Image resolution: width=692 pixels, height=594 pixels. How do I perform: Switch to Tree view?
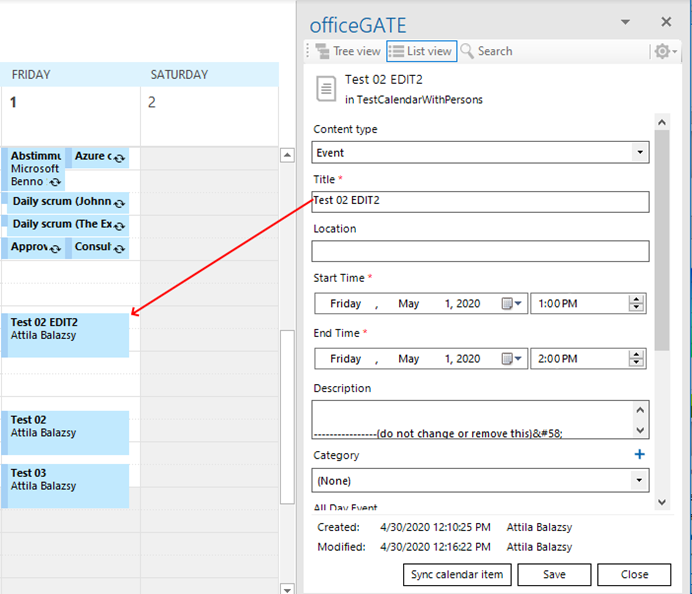coord(350,51)
